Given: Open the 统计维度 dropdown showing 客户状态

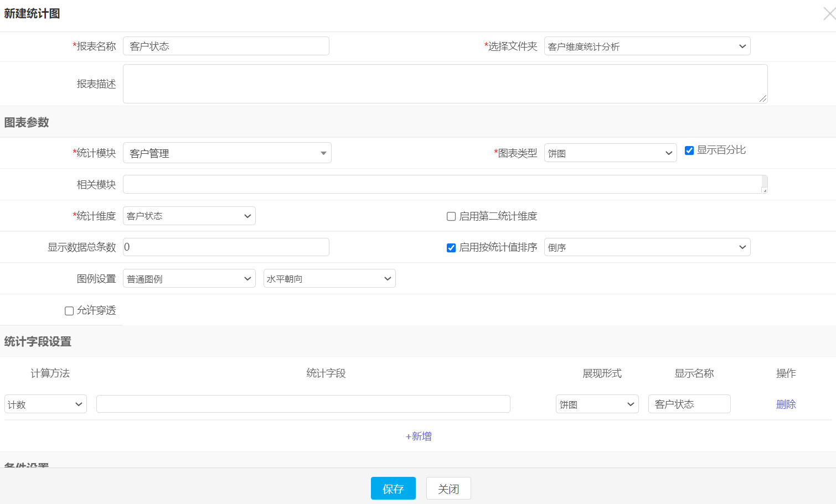Looking at the screenshot, I should click(x=189, y=216).
